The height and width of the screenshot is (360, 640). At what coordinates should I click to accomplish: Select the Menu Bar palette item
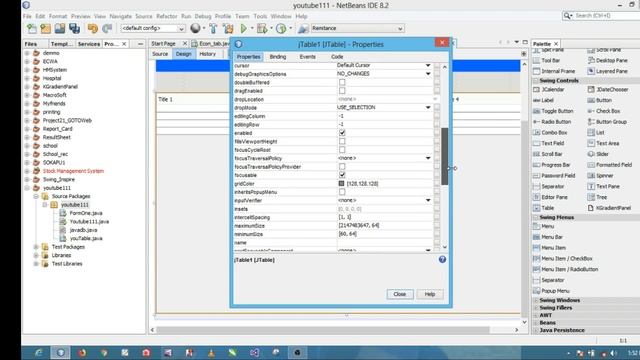point(548,237)
